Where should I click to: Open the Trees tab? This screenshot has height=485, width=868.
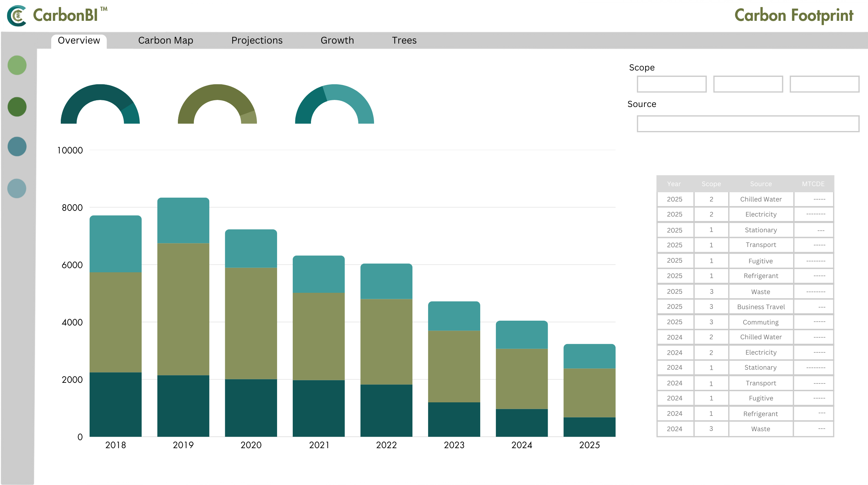coord(404,40)
